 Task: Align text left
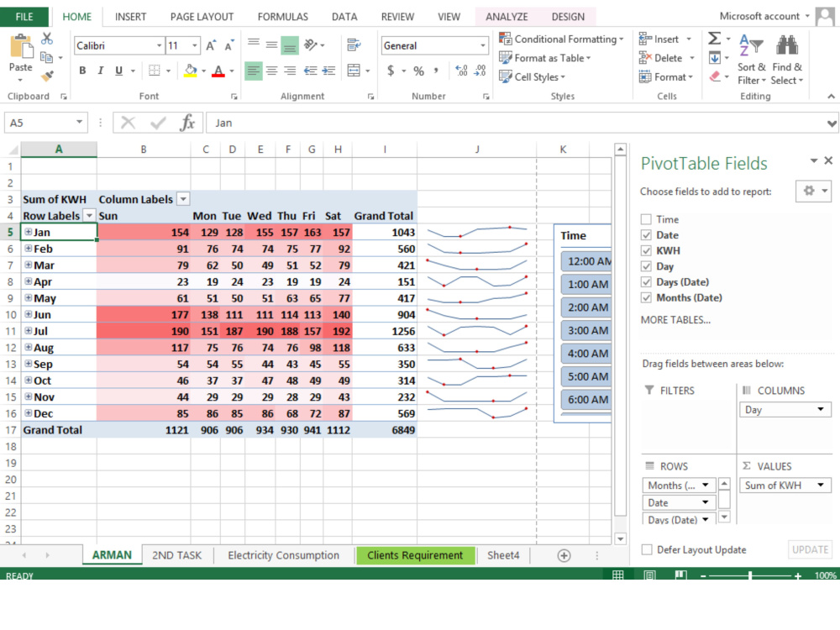(254, 71)
